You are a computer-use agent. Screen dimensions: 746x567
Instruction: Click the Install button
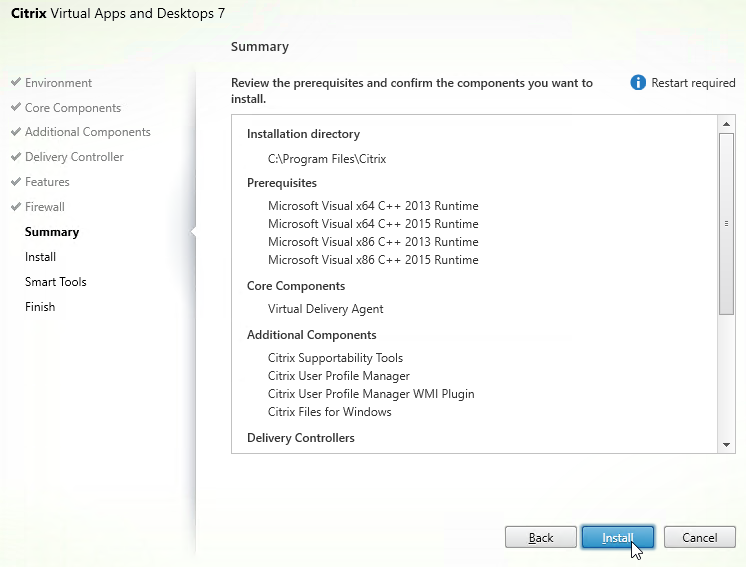(618, 538)
